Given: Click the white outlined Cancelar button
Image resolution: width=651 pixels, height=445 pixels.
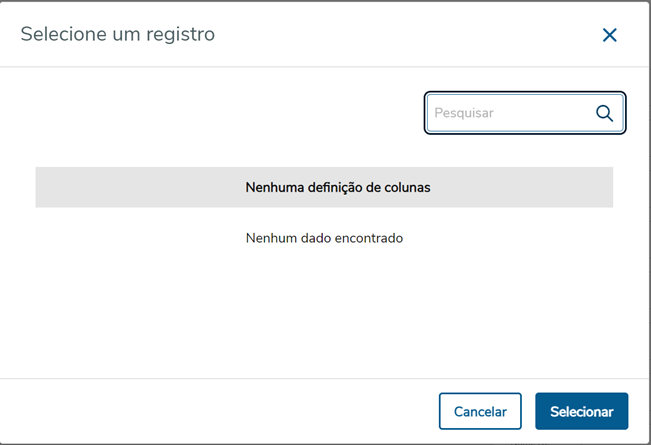Looking at the screenshot, I should (480, 411).
